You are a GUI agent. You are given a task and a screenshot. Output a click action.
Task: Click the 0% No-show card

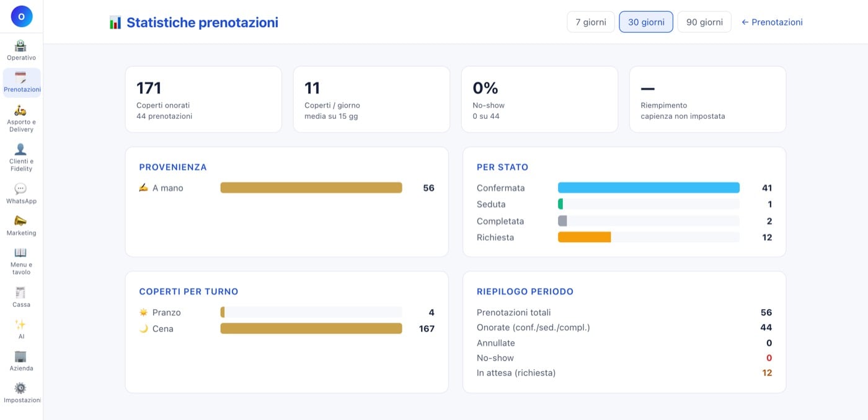[539, 99]
